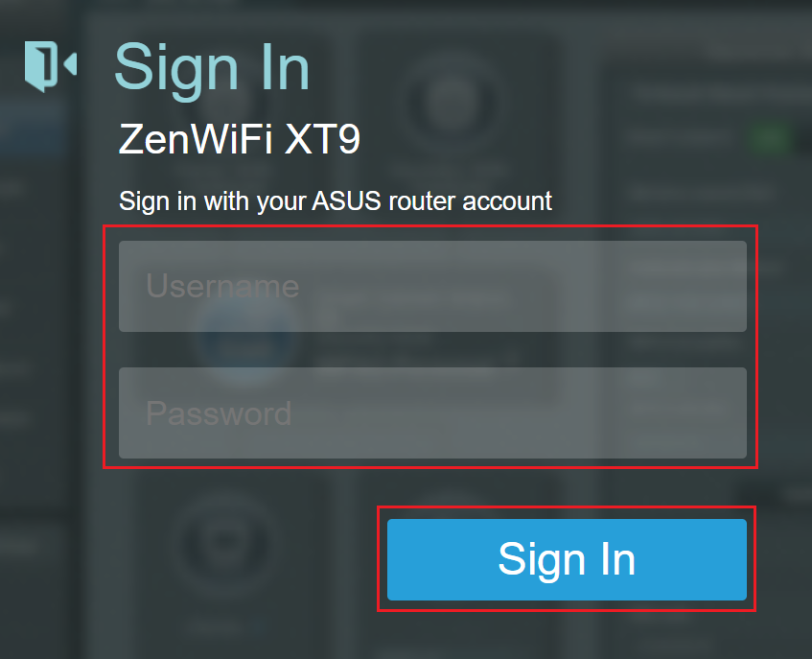The width and height of the screenshot is (812, 659).
Task: Activate the Password text field
Action: (x=432, y=412)
